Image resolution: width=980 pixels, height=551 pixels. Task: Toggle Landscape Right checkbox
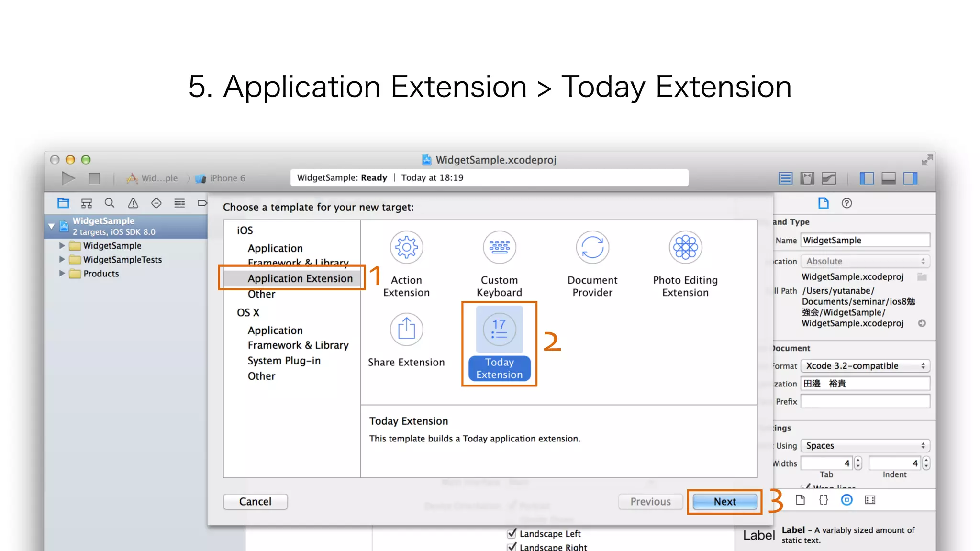(x=512, y=547)
